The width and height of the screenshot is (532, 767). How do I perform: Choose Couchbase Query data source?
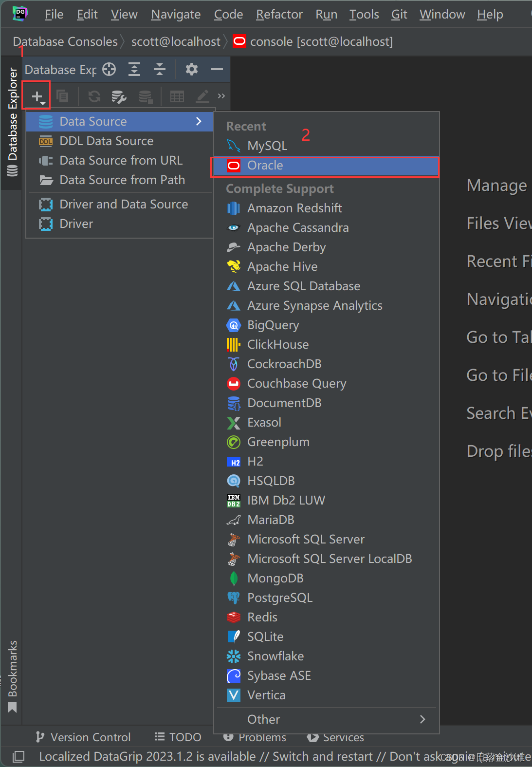pos(327,383)
